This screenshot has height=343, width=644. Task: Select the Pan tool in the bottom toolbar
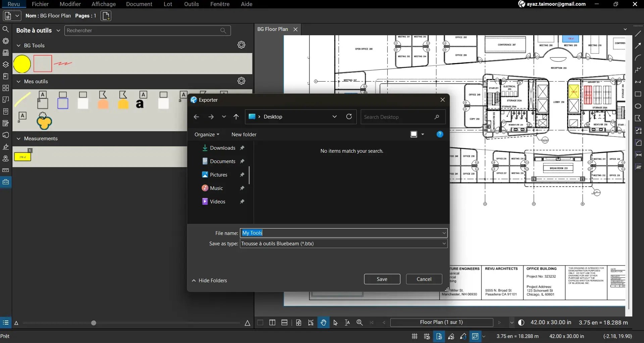pyautogui.click(x=323, y=323)
